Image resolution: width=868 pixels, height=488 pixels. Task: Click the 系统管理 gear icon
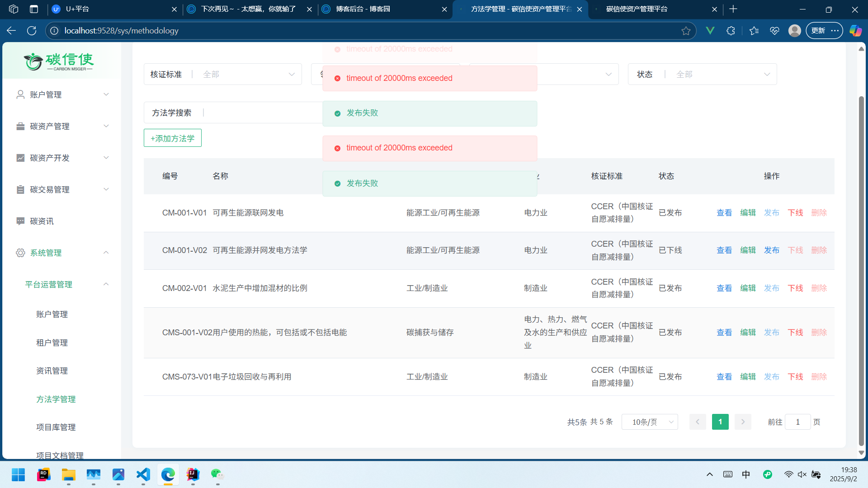click(20, 253)
